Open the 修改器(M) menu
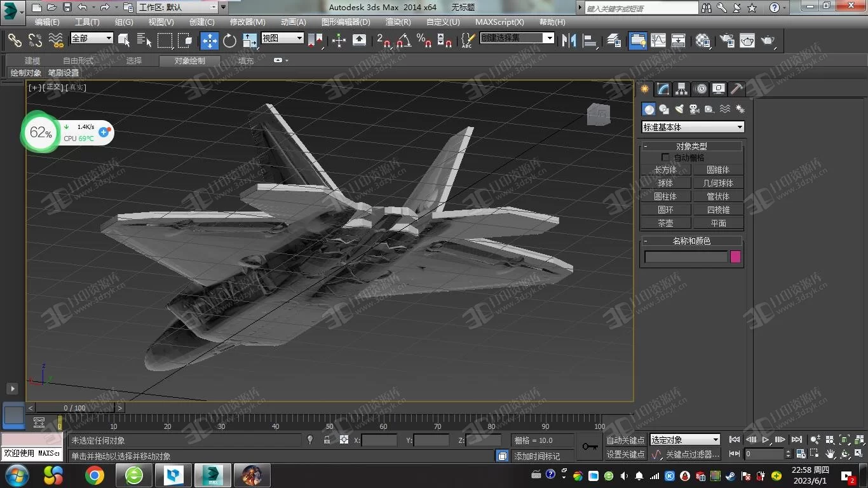868x488 pixels. tap(248, 22)
